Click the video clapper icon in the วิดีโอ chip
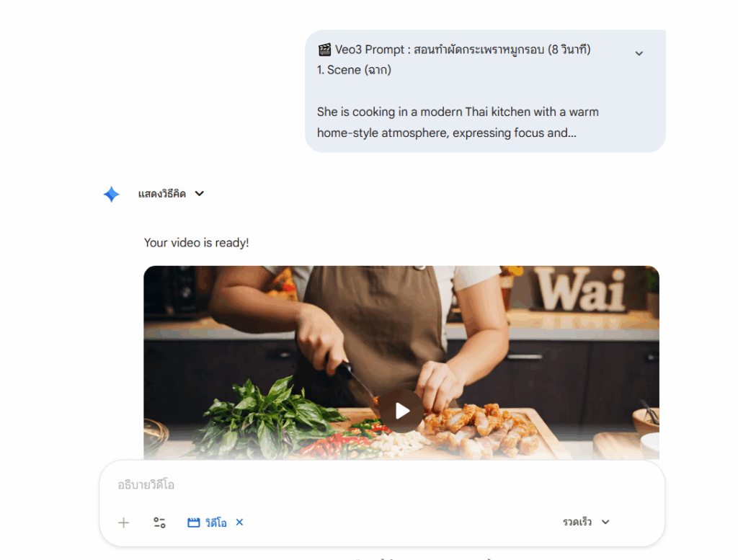Viewport: 738px width, 560px height. click(x=193, y=523)
